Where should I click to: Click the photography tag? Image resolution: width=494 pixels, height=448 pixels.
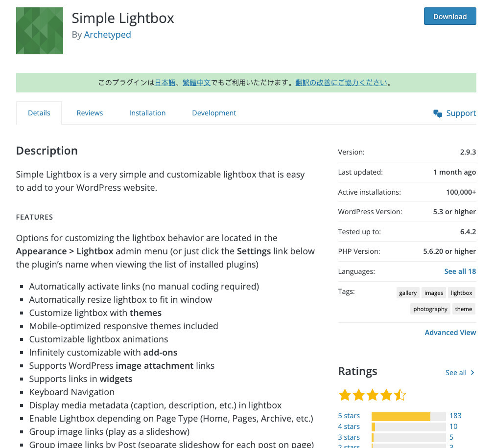point(430,309)
